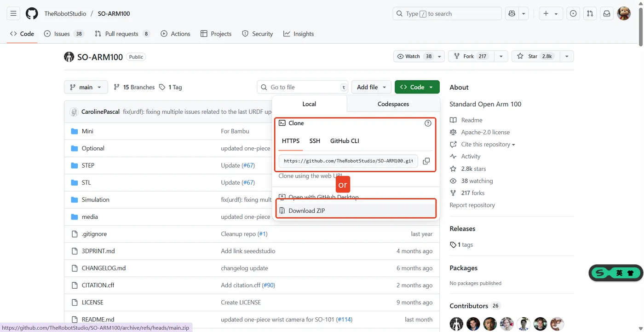Image resolution: width=644 pixels, height=332 pixels.
Task: Open the issues icon in the top header
Action: click(x=573, y=13)
